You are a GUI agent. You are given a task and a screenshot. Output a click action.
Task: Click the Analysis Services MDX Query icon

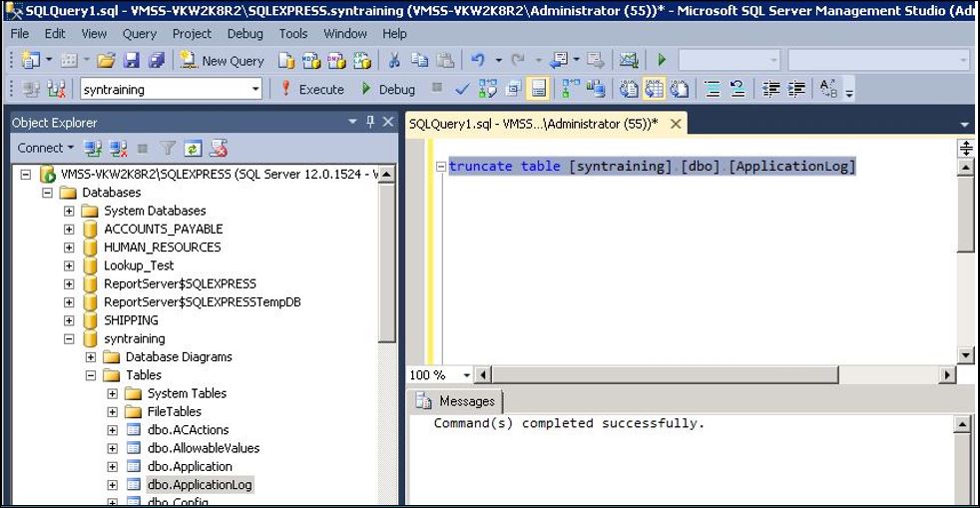(x=311, y=61)
